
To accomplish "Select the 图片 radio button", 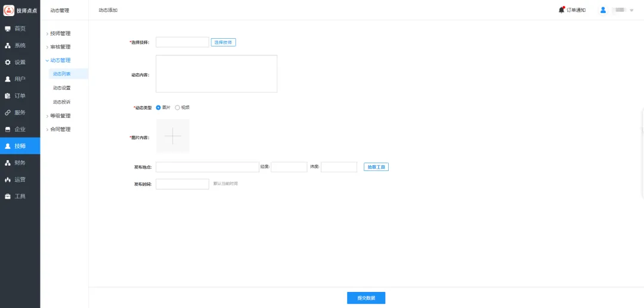I will pos(158,107).
